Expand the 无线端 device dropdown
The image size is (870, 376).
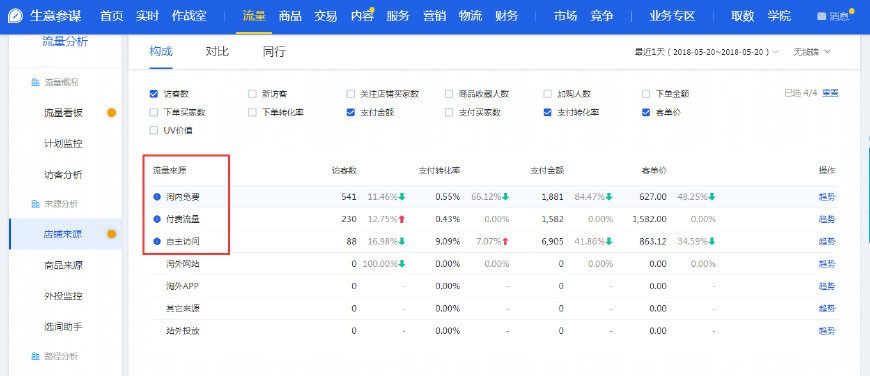(x=812, y=52)
